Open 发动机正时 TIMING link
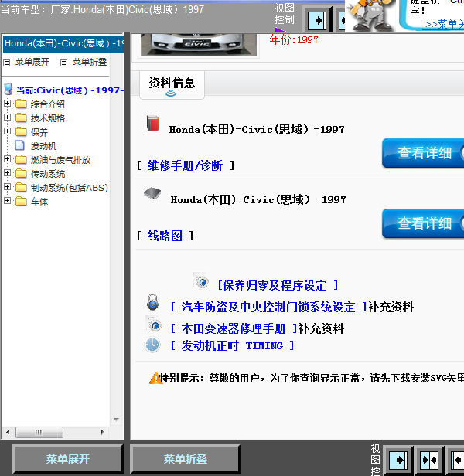 [x=232, y=345]
